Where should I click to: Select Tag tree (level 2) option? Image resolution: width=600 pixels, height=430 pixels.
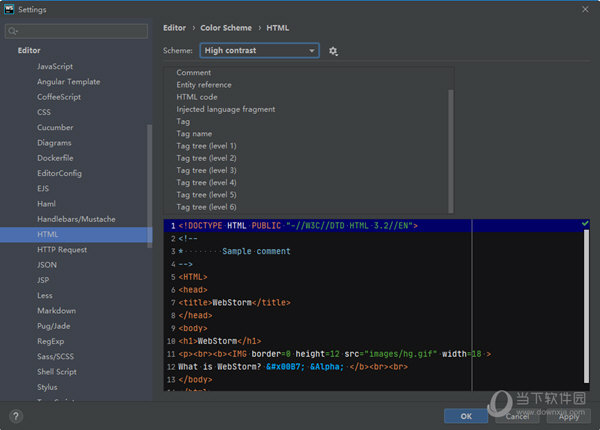coord(206,158)
